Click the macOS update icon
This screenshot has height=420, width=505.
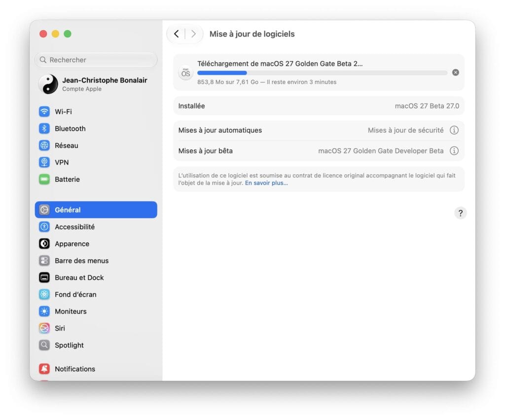(x=185, y=73)
